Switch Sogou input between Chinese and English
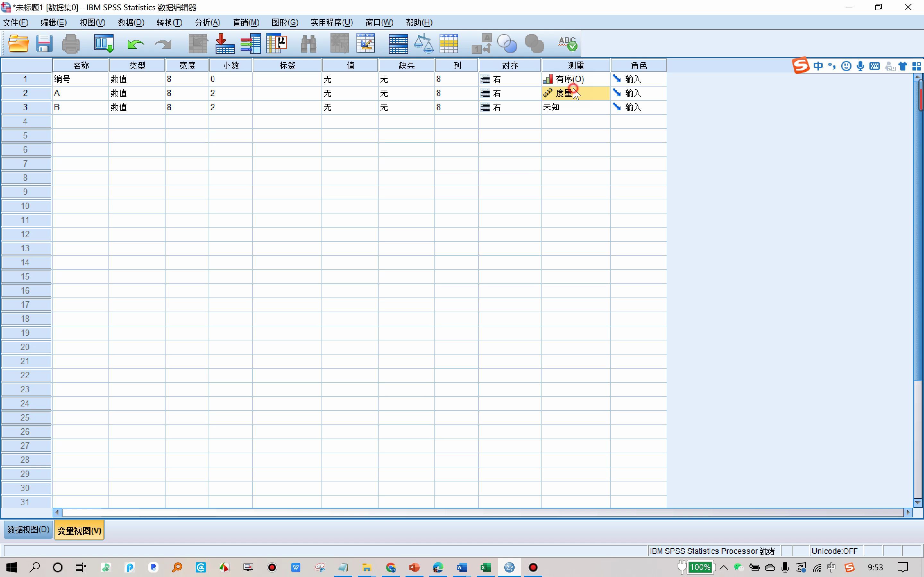Image resolution: width=924 pixels, height=577 pixels. tap(818, 66)
